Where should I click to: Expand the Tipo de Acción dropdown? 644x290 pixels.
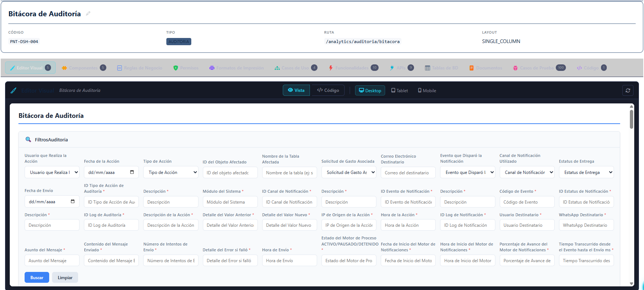(x=171, y=172)
